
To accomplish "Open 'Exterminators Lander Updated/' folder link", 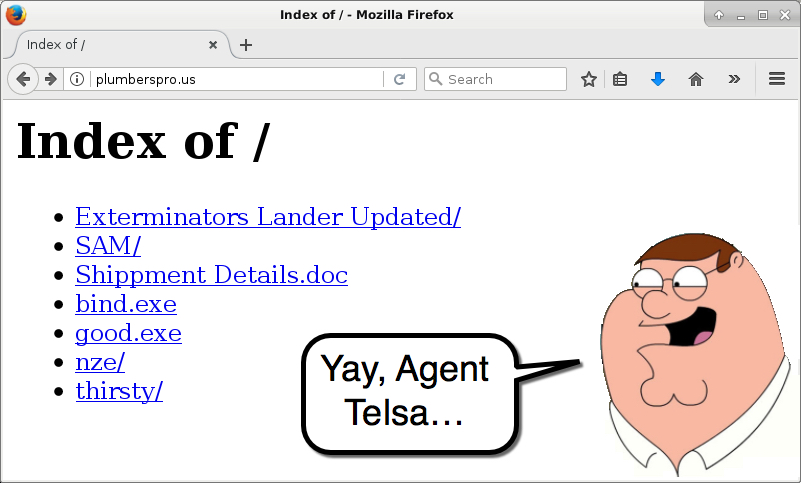I will [x=268, y=217].
